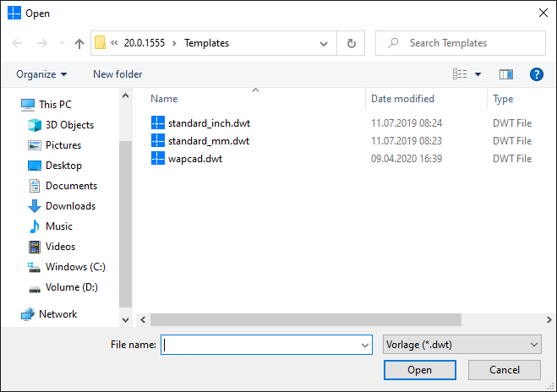Open the Downloads folder in sidebar
The width and height of the screenshot is (557, 392).
click(x=70, y=206)
